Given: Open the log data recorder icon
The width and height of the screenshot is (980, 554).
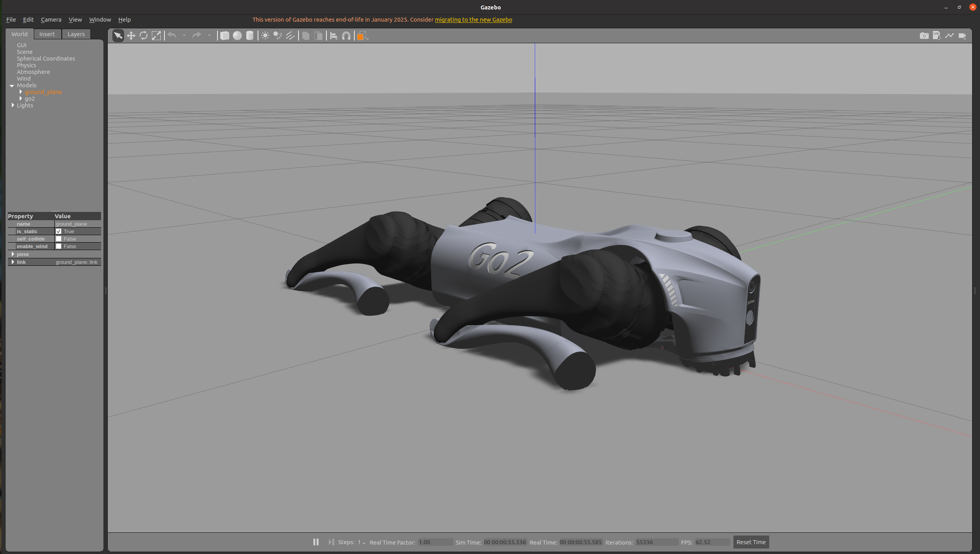Looking at the screenshot, I should click(x=937, y=36).
